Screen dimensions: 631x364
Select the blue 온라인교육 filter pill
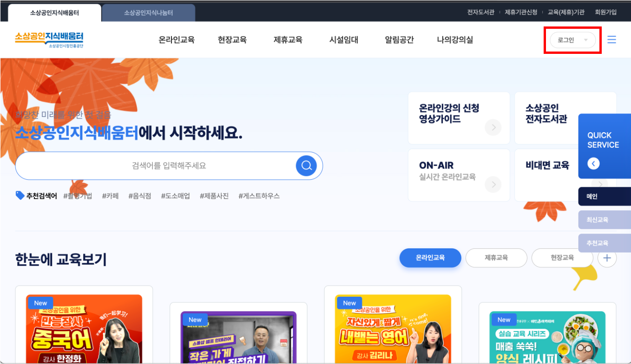[430, 258]
